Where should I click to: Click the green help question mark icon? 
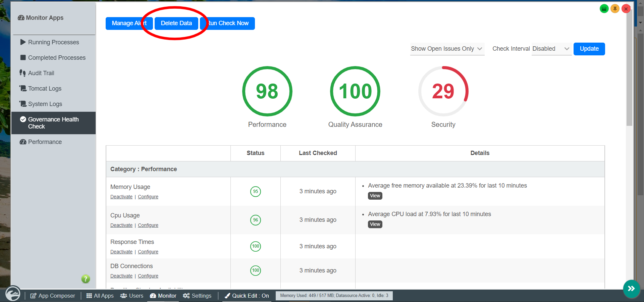click(x=86, y=279)
